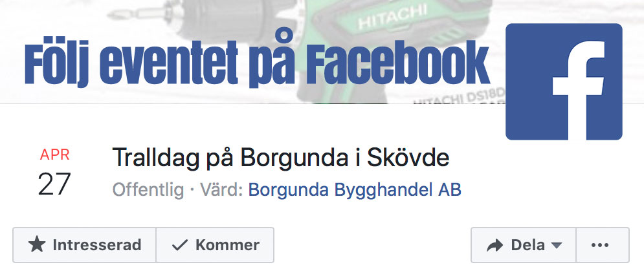The width and height of the screenshot is (644, 278).
Task: Click the Följ eventet på Facebook headline
Action: tap(257, 62)
